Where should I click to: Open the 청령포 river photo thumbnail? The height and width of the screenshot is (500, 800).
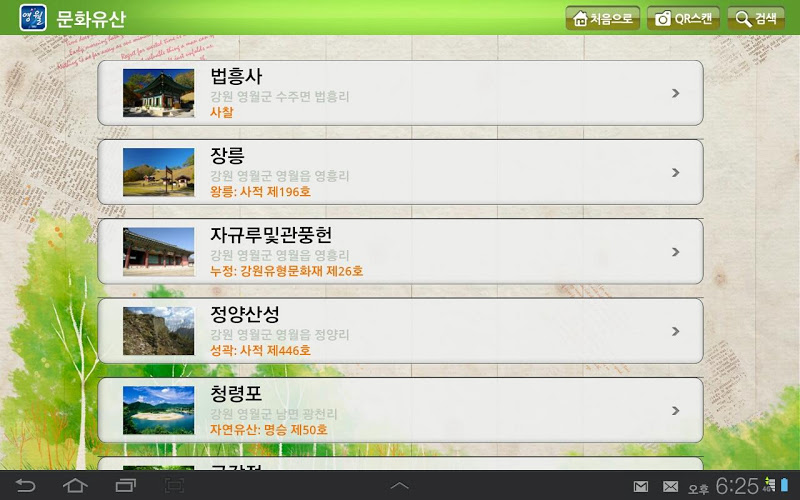[159, 410]
